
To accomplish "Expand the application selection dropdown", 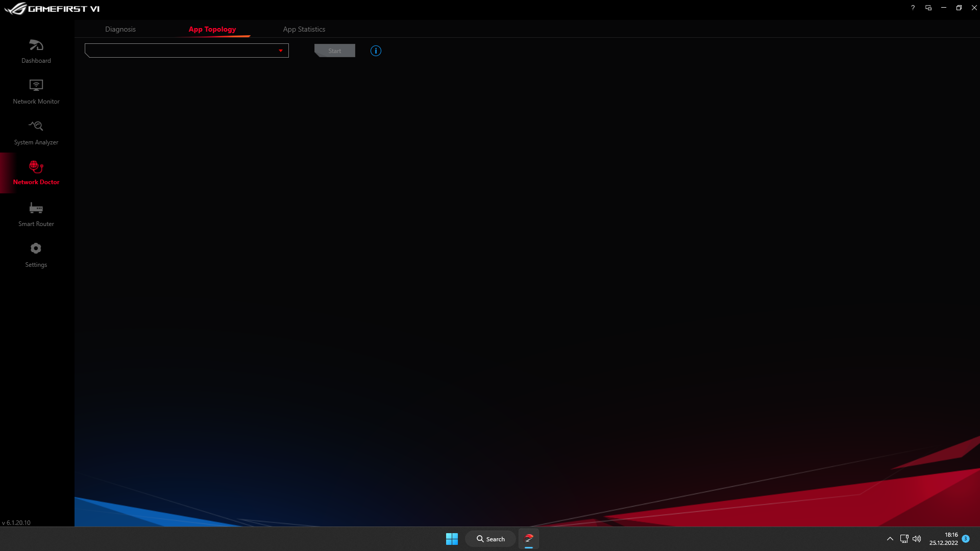I will point(186,51).
